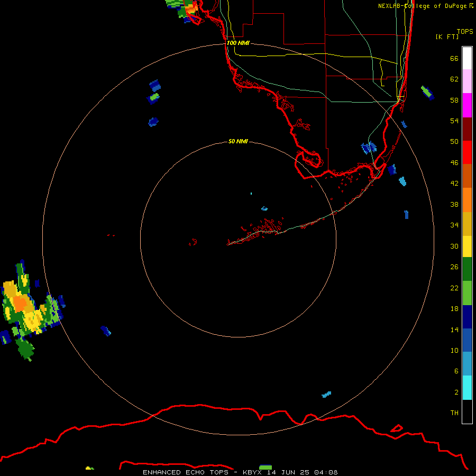
Task: Choose the dark maroon legend swatch near 54
Action: [x=467, y=129]
